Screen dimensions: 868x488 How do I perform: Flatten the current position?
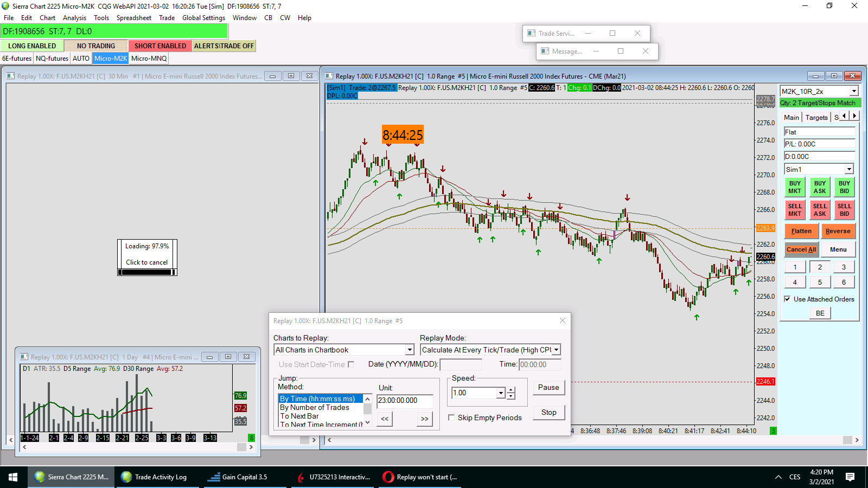801,231
